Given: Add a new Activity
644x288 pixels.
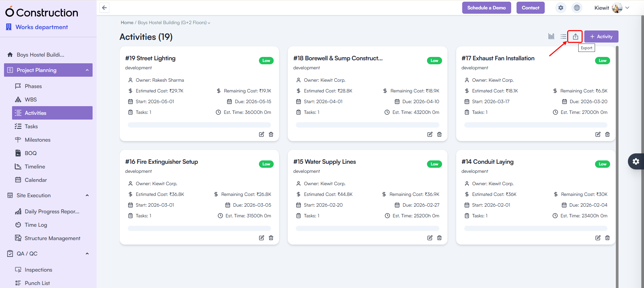Looking at the screenshot, I should tap(601, 37).
